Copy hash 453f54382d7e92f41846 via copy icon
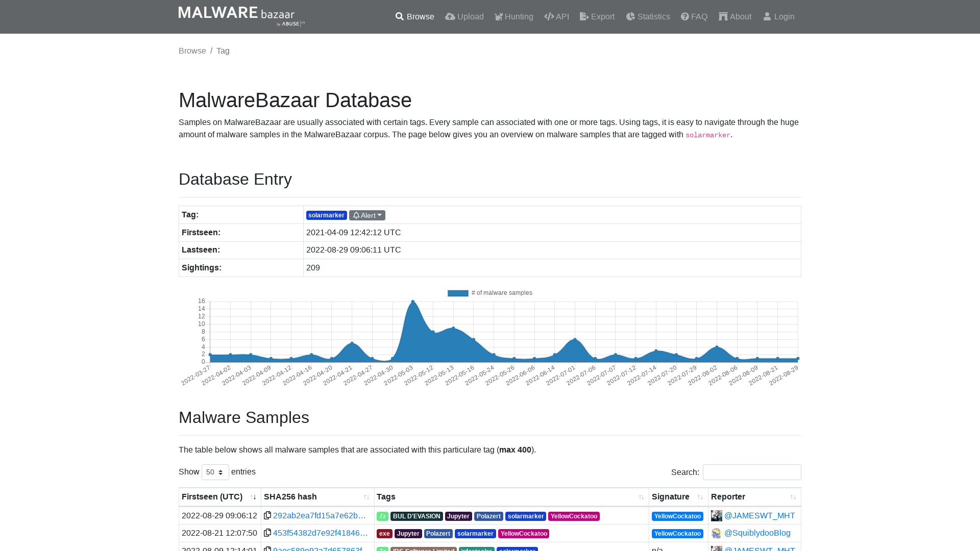Image resolution: width=980 pixels, height=551 pixels. (267, 533)
